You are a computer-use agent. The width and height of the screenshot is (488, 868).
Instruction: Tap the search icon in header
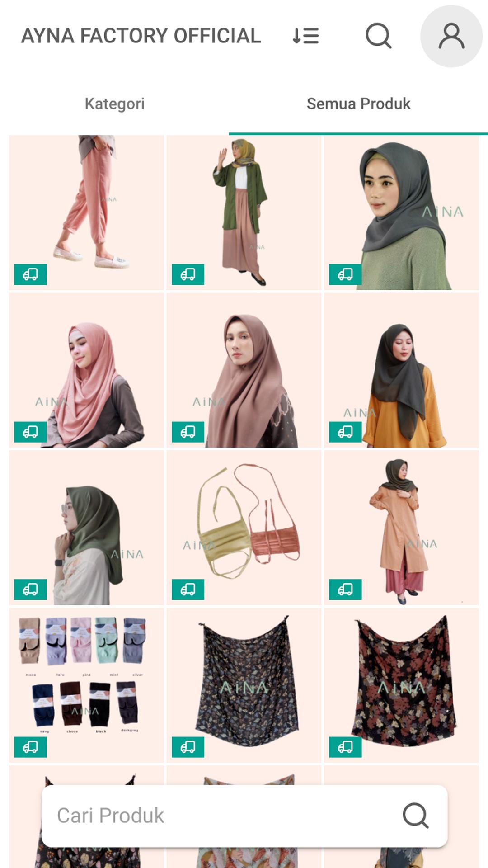(x=378, y=36)
